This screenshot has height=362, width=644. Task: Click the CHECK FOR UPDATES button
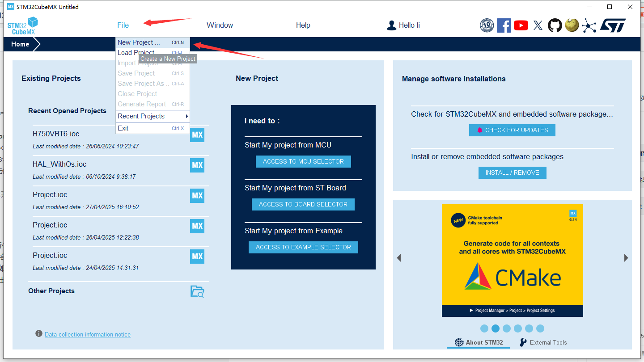click(512, 130)
